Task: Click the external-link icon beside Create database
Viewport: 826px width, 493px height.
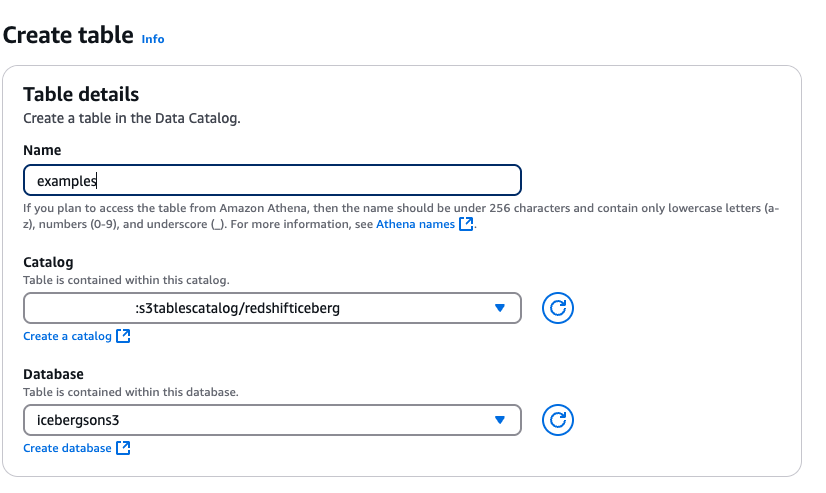Action: [123, 448]
